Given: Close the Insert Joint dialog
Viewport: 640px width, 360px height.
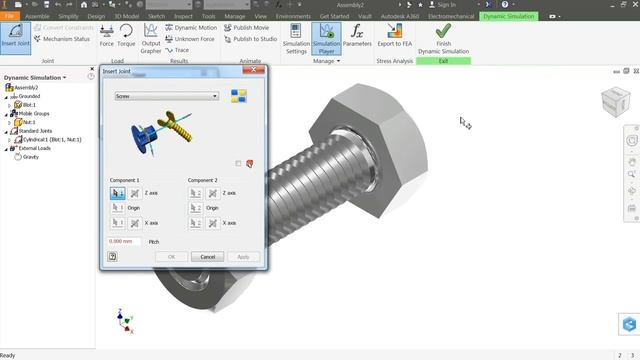Looking at the screenshot, I should pos(253,70).
